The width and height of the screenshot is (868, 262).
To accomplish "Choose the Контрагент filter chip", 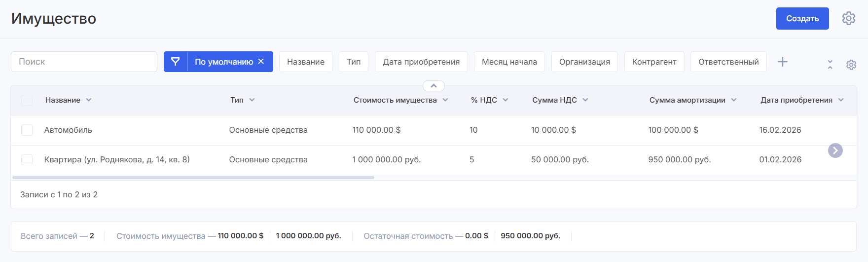I will click(x=654, y=62).
